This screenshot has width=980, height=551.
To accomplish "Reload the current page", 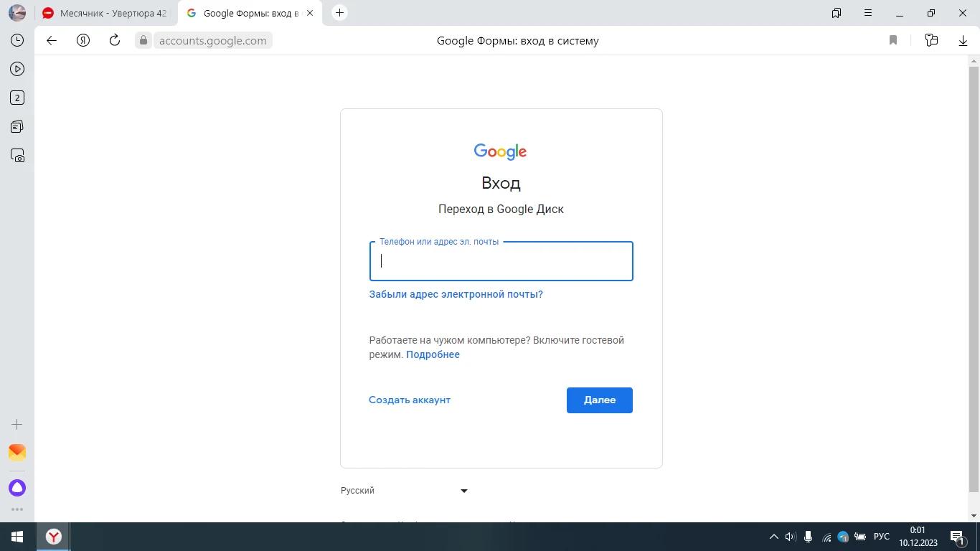I will (115, 41).
